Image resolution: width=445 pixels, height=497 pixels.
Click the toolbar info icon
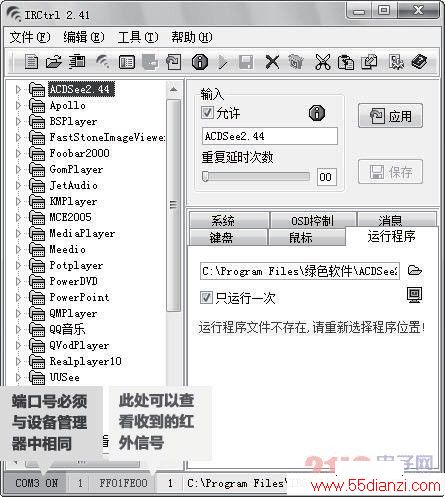[200, 62]
